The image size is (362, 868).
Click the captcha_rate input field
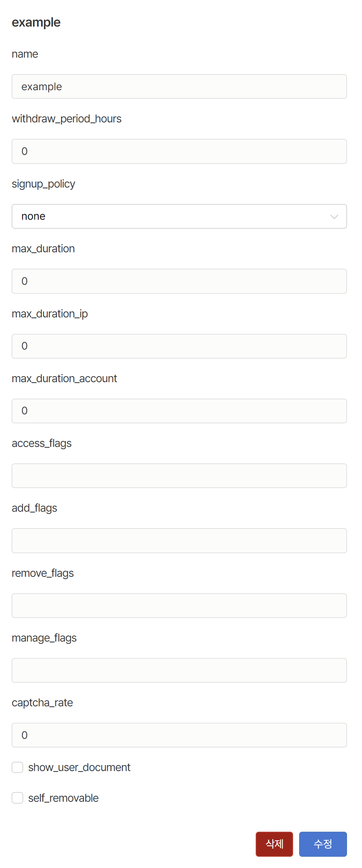pyautogui.click(x=179, y=735)
